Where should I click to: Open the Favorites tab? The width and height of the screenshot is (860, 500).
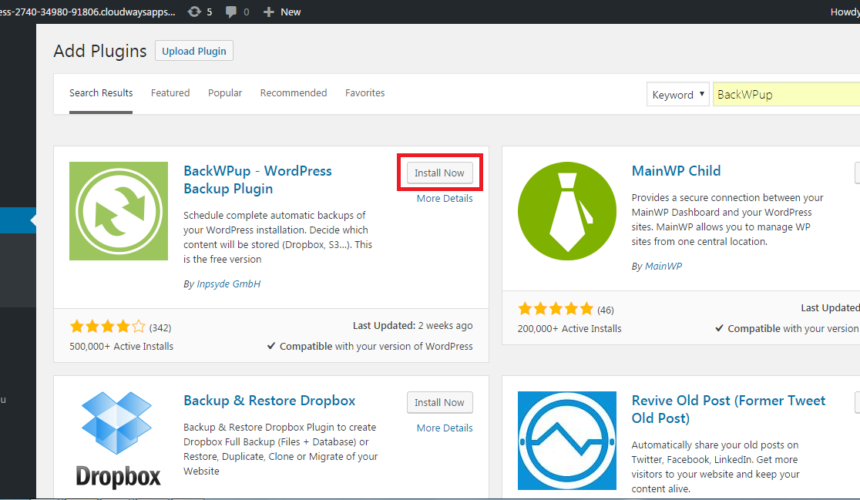point(365,93)
